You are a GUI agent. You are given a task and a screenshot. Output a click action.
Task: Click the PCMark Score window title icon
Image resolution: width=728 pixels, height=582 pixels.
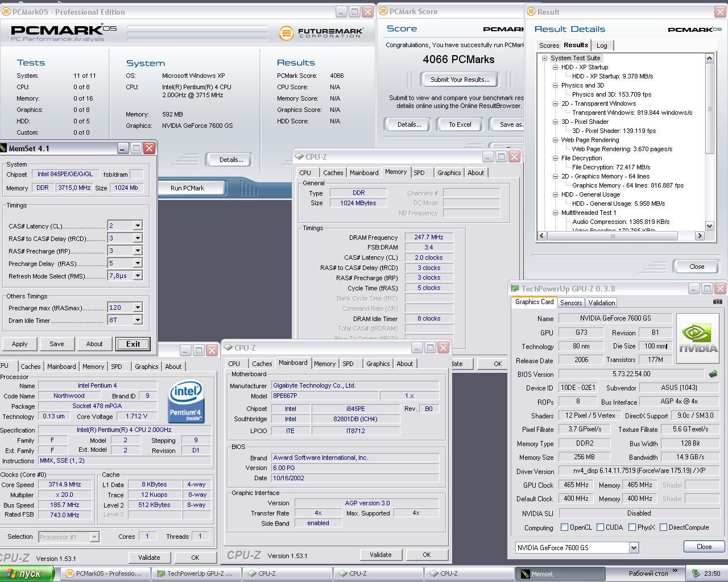click(x=384, y=11)
